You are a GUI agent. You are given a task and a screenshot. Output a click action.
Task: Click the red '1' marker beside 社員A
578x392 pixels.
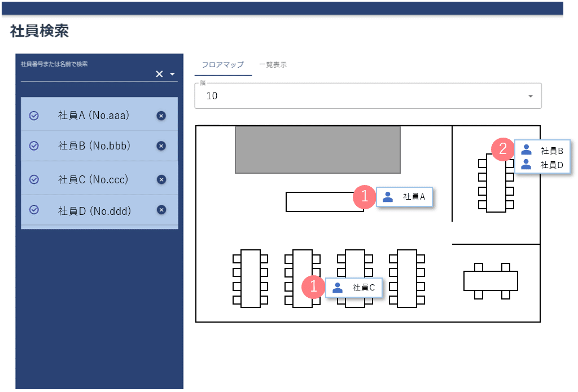pyautogui.click(x=366, y=196)
